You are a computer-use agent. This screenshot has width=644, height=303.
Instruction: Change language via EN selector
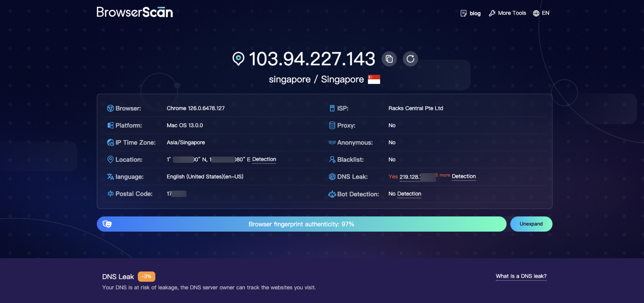coord(545,13)
